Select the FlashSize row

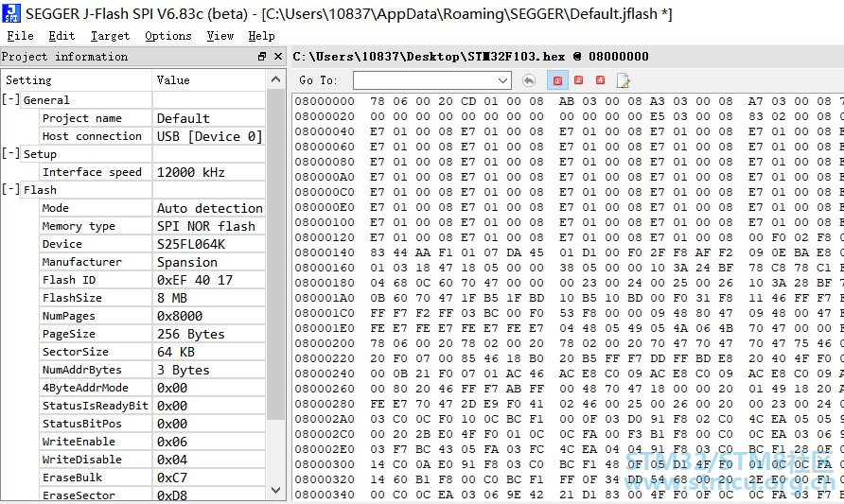(153, 298)
